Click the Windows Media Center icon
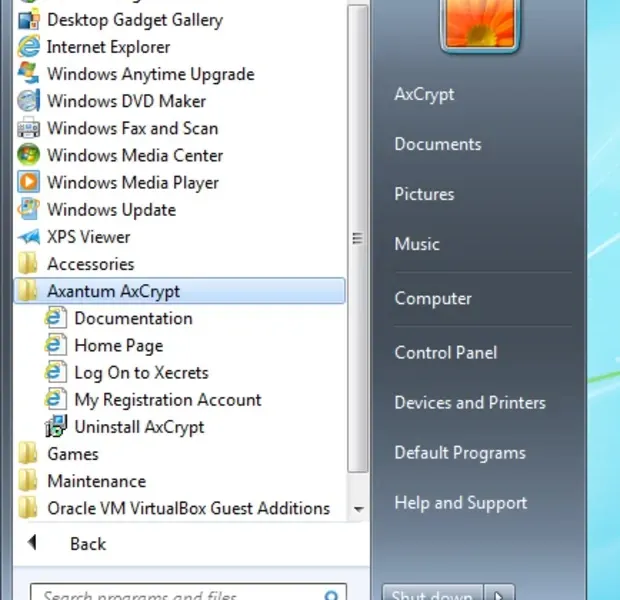The image size is (620, 600). point(28,155)
